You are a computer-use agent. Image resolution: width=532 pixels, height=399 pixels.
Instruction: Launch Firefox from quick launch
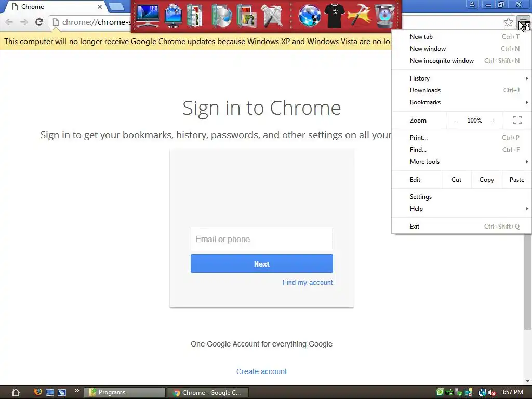tap(37, 392)
